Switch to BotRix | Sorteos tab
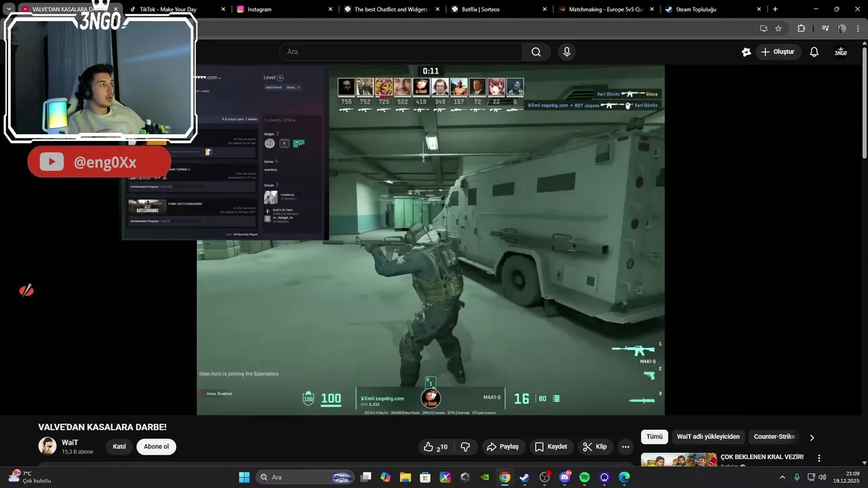The image size is (868, 488). (498, 9)
